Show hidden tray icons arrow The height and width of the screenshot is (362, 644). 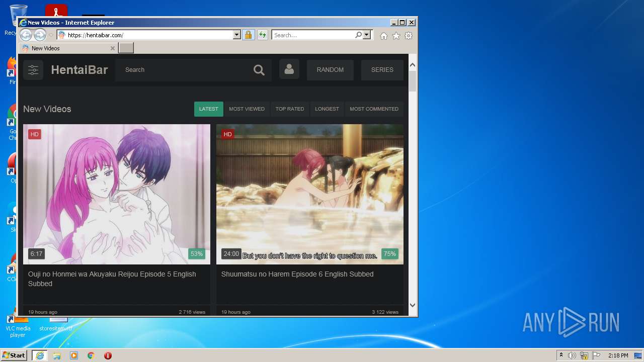[561, 355]
